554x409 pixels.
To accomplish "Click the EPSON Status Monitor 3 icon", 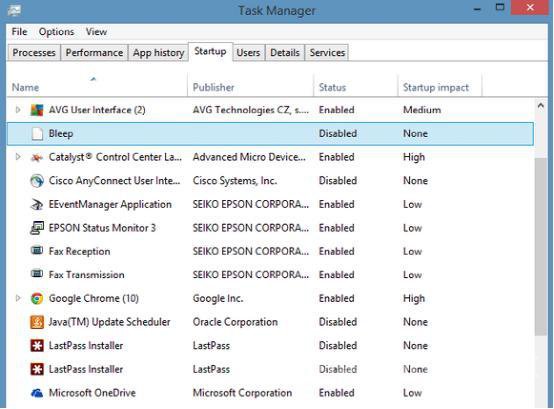I will pyautogui.click(x=37, y=228).
